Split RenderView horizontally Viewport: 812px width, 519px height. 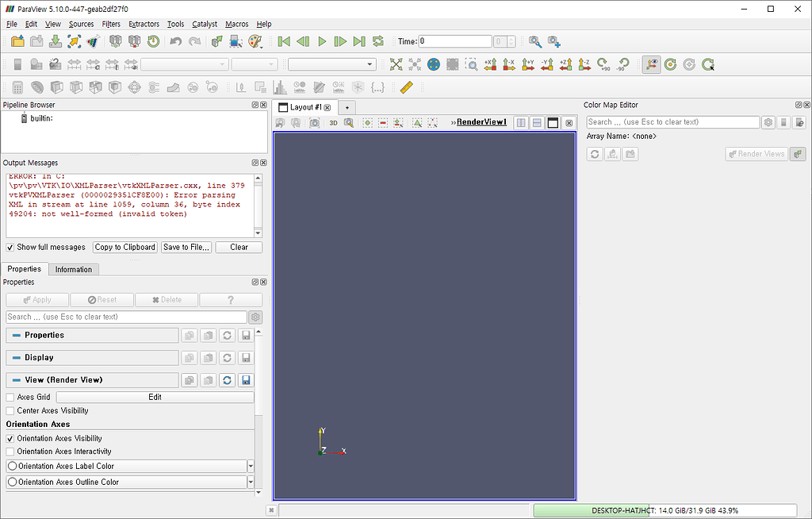coord(521,123)
